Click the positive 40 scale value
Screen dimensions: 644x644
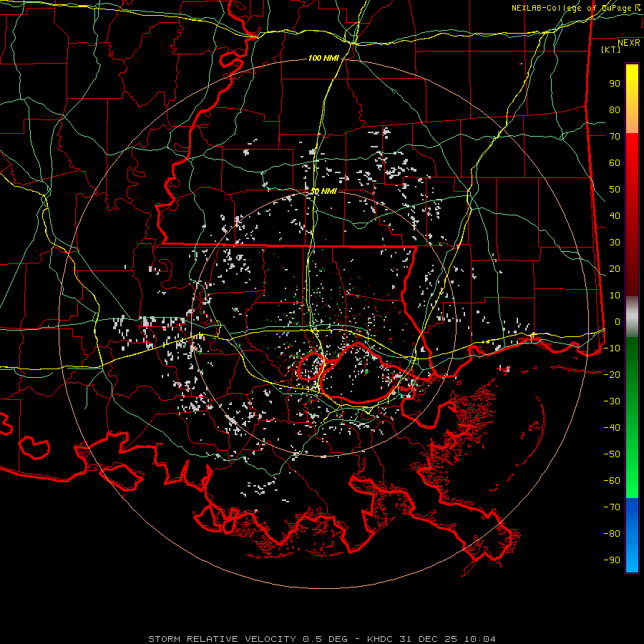[x=615, y=215]
